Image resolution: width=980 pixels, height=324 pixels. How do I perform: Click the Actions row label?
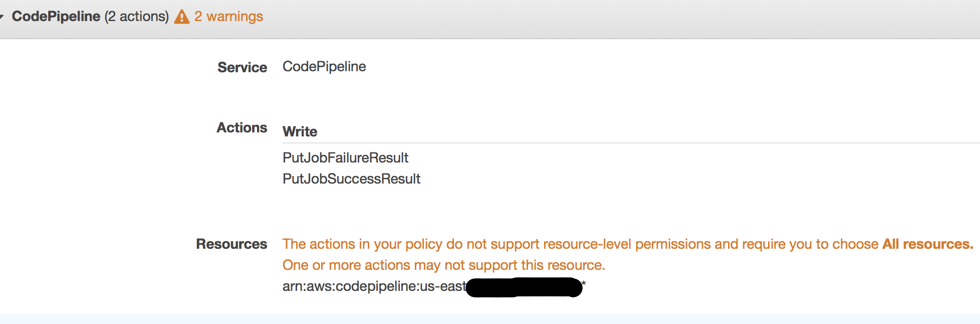tap(241, 127)
